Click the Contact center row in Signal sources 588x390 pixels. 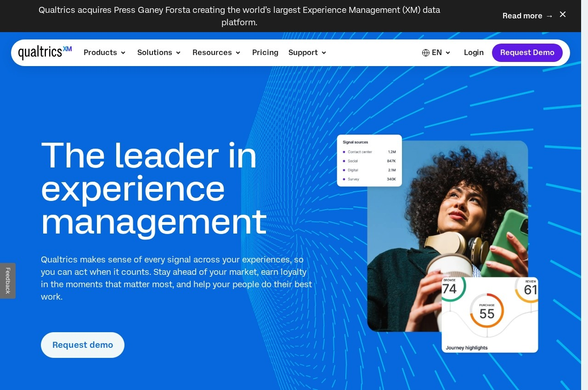click(x=369, y=152)
